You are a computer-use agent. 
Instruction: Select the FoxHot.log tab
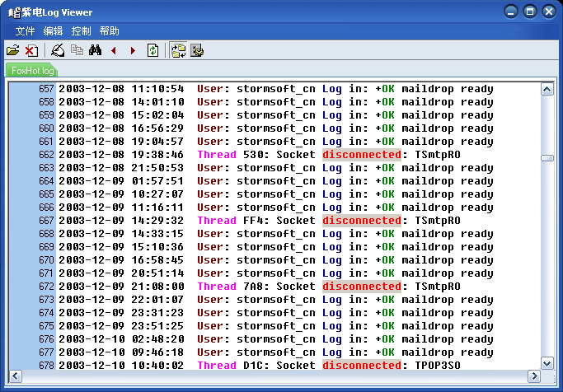(x=32, y=70)
